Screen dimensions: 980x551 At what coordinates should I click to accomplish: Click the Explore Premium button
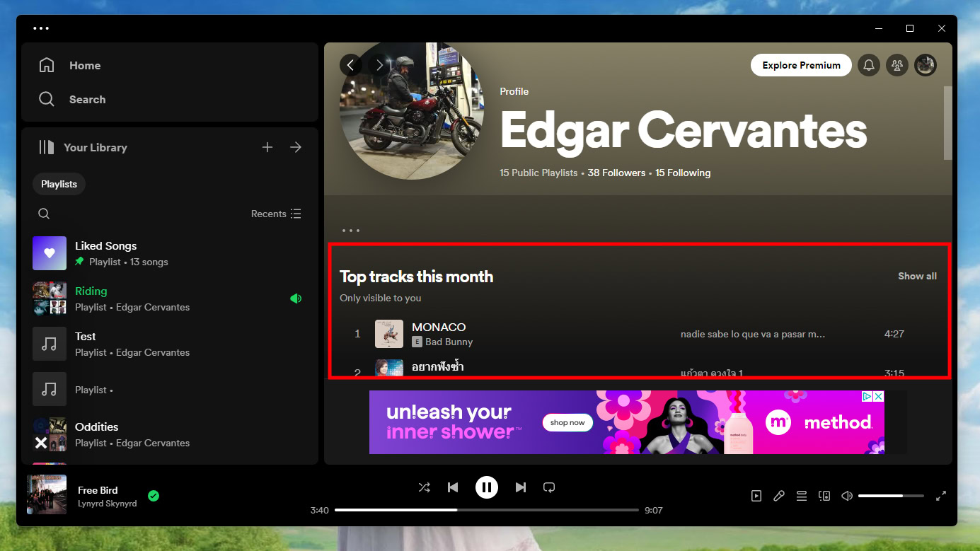pos(801,65)
